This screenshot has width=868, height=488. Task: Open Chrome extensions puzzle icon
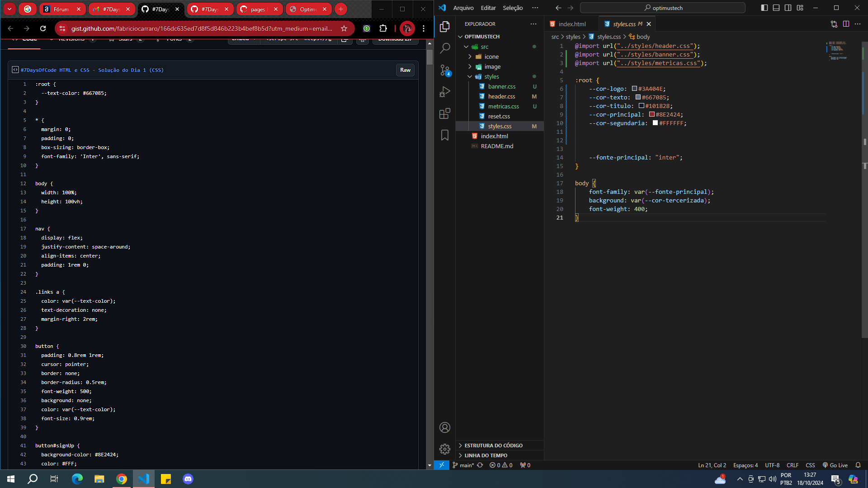[383, 28]
